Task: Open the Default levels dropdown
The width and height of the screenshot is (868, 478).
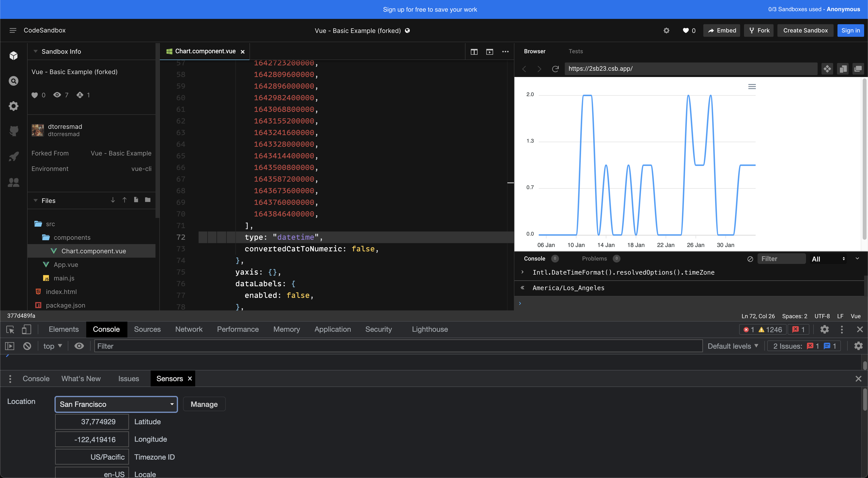Action: pos(733,346)
